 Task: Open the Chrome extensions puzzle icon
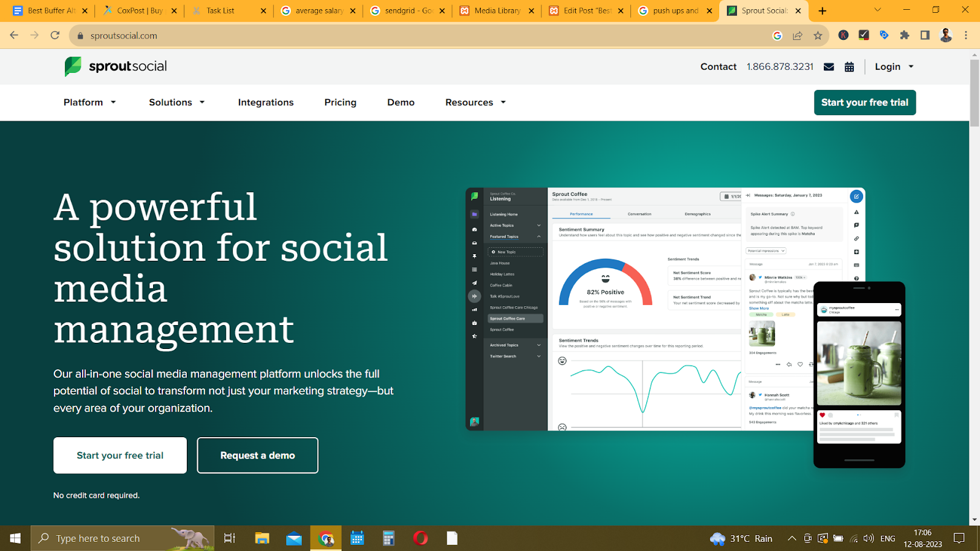click(905, 36)
